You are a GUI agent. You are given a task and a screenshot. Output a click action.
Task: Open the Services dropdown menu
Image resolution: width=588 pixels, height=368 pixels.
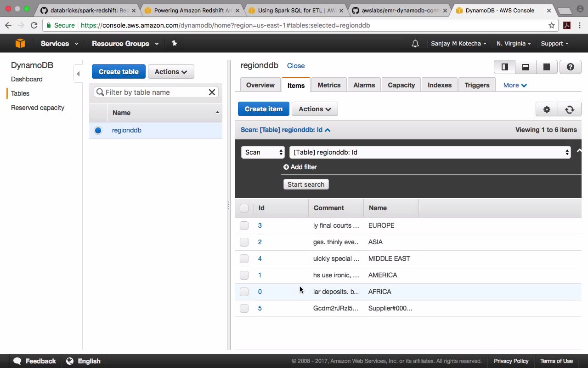coord(59,44)
